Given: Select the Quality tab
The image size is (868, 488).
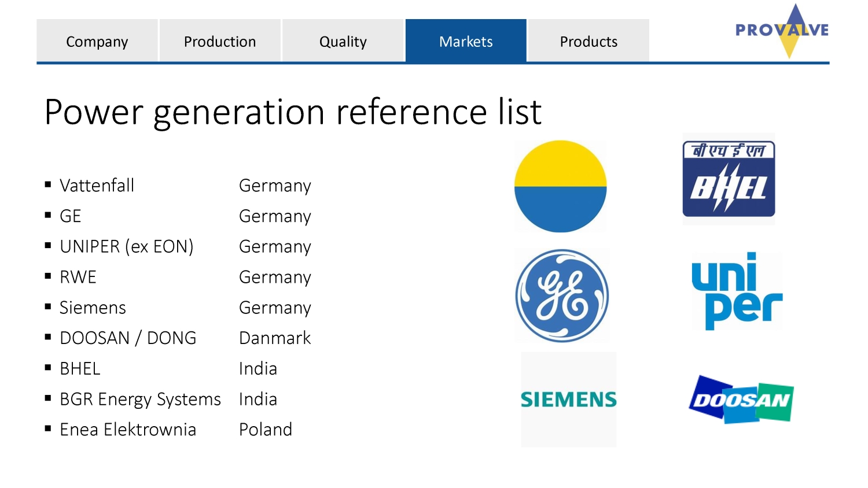Looking at the screenshot, I should point(343,41).
